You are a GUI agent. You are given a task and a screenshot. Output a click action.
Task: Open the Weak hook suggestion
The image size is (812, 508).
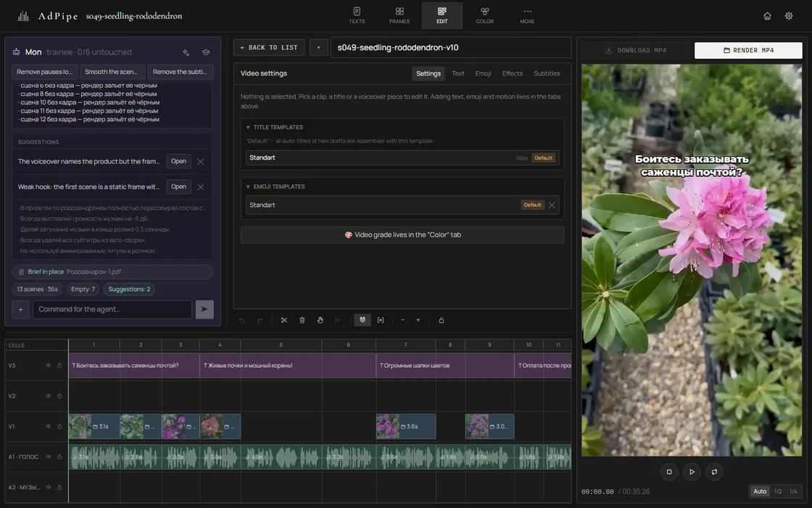pos(178,187)
